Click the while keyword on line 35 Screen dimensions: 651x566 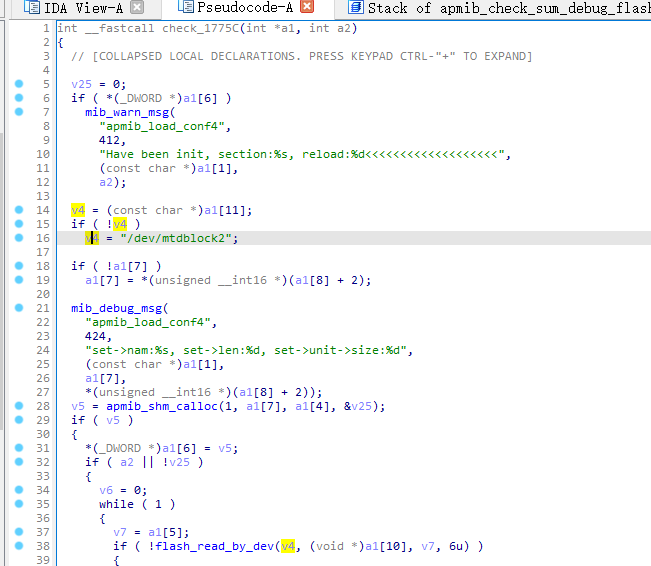click(116, 504)
